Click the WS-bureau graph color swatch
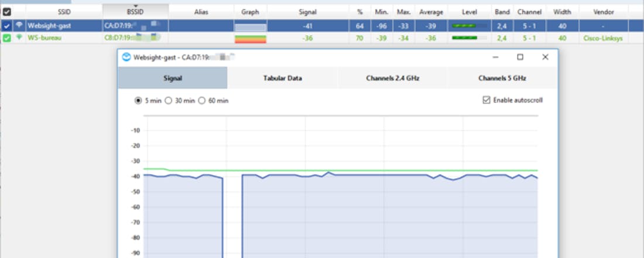Image resolution: width=644 pixels, height=258 pixels. click(250, 38)
